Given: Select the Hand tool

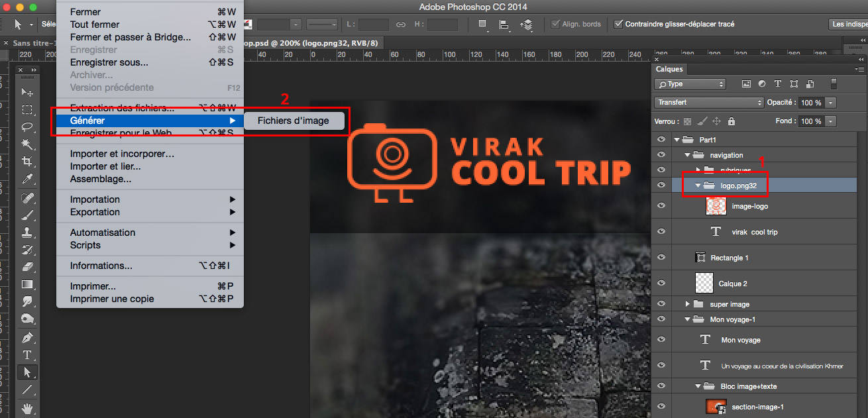Looking at the screenshot, I should click(27, 407).
